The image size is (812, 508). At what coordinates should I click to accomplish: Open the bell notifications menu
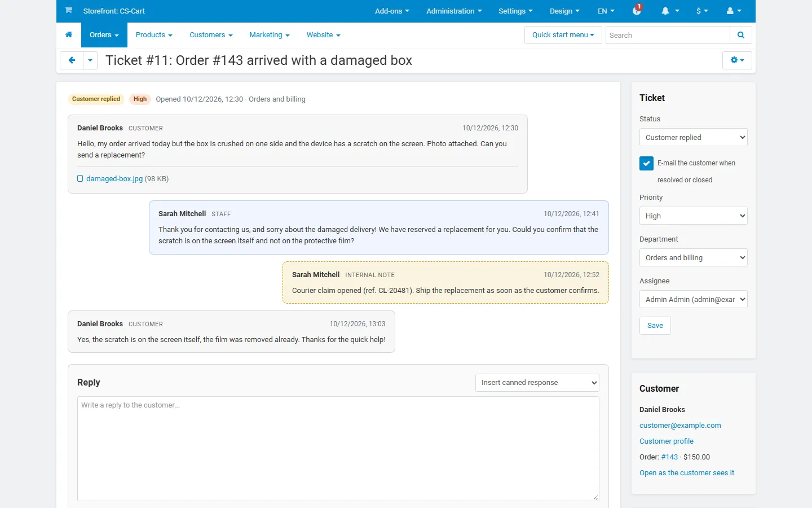pos(670,11)
